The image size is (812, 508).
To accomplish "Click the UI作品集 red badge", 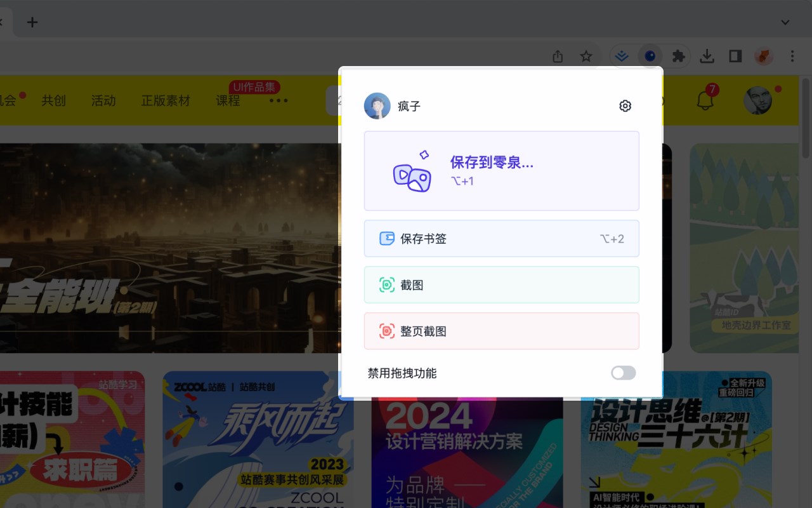I will [254, 87].
